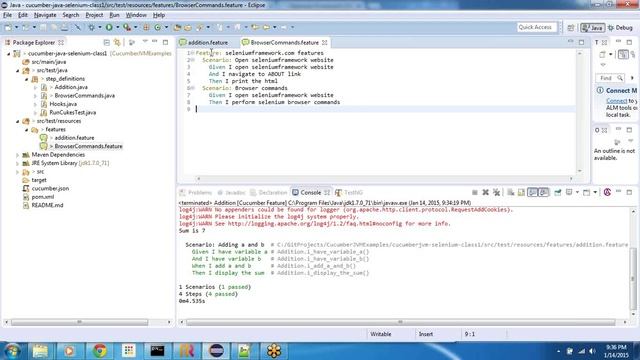The image size is (640, 360).
Task: Open the File menu
Action: point(7,15)
